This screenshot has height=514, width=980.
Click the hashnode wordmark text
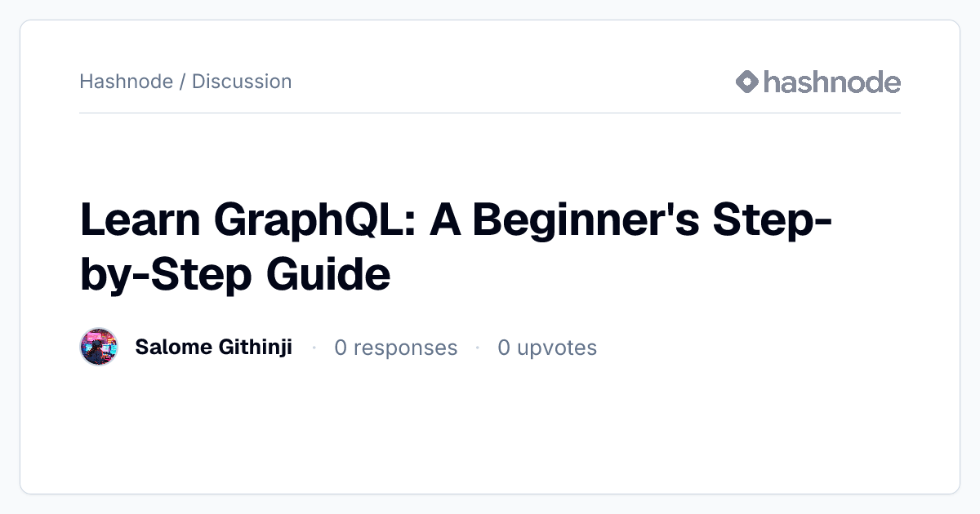[x=832, y=82]
